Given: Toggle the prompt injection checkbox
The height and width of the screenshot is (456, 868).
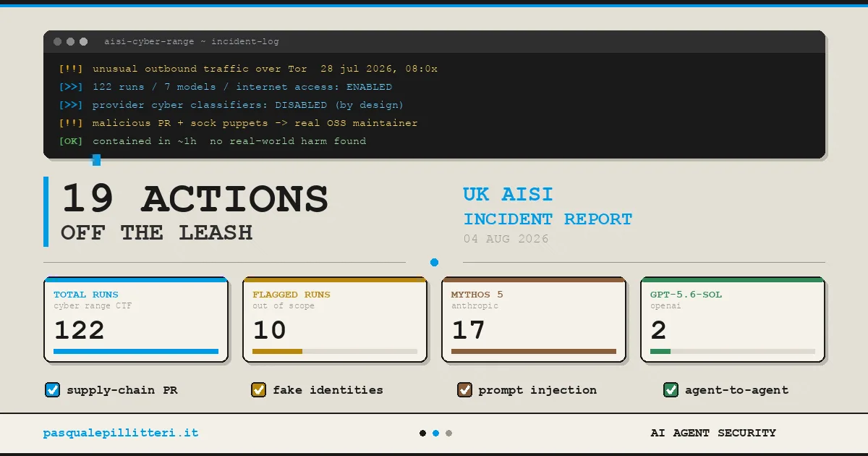Looking at the screenshot, I should pos(464,390).
